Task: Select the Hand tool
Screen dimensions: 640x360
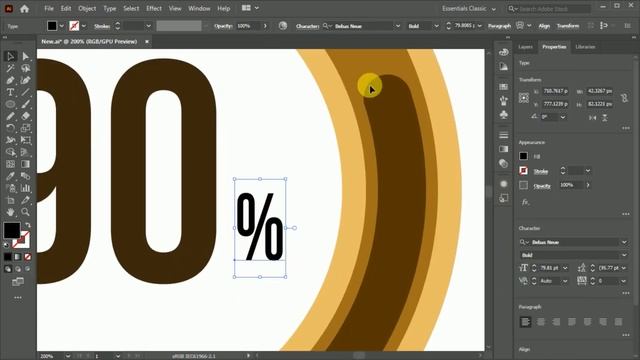Action: click(10, 212)
